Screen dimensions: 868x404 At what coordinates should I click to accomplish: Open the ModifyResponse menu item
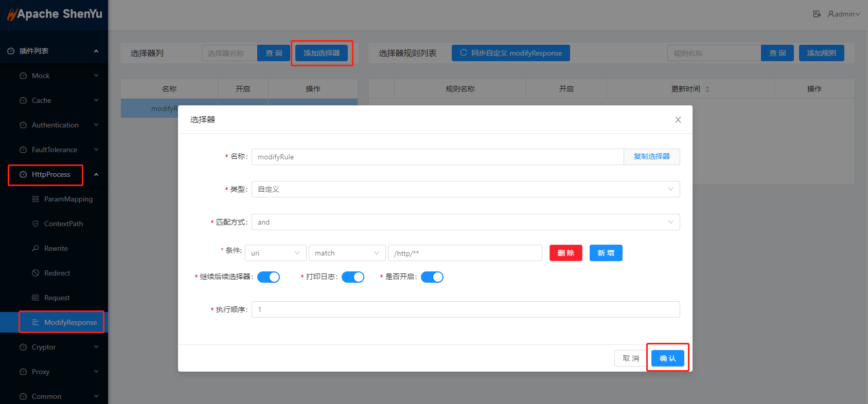pyautogui.click(x=70, y=322)
